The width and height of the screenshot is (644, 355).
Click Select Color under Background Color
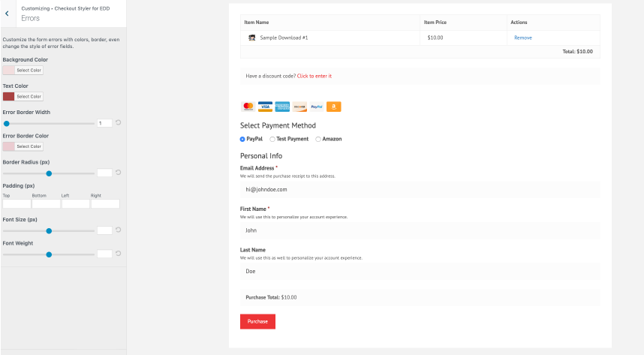tap(29, 71)
